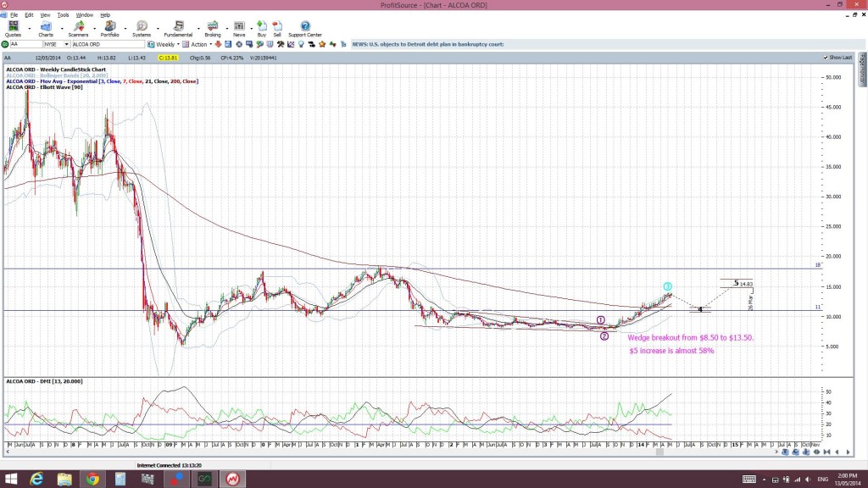The width and height of the screenshot is (868, 488).
Task: Expand the Charts dropdown arrow
Action: pos(61,28)
